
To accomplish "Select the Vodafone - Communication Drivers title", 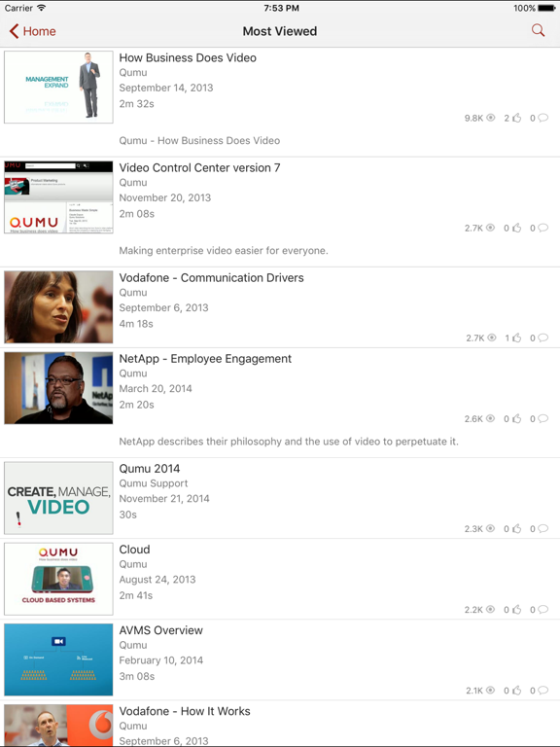I will click(211, 278).
